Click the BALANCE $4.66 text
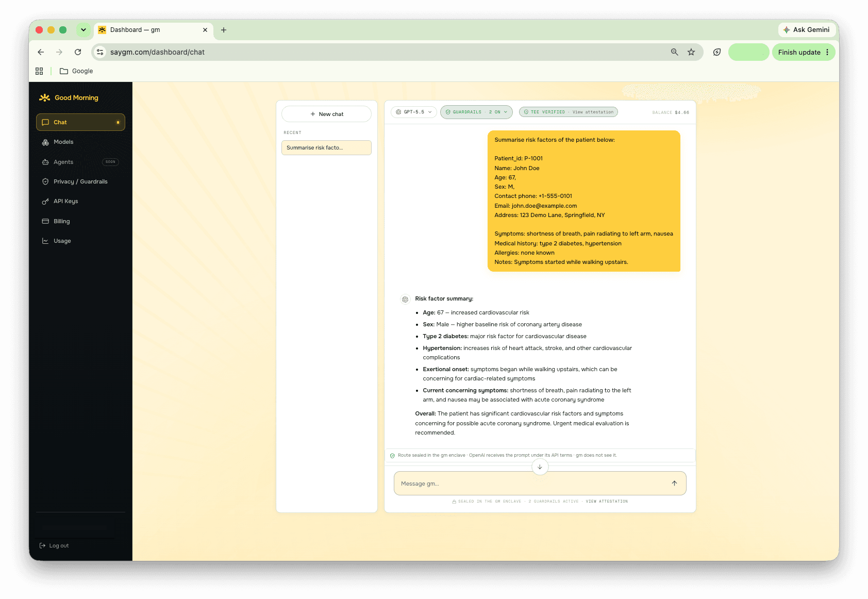Screen dimensions: 868x599 tap(671, 112)
